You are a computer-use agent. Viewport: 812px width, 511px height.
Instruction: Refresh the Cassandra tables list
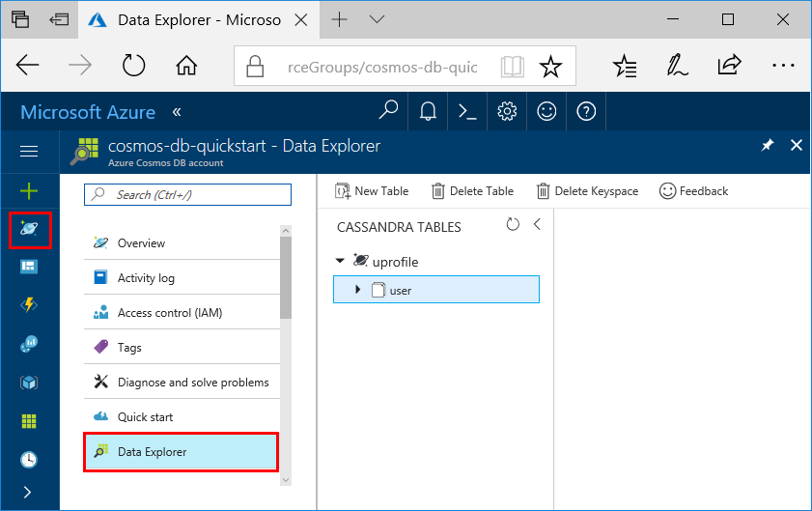[513, 225]
